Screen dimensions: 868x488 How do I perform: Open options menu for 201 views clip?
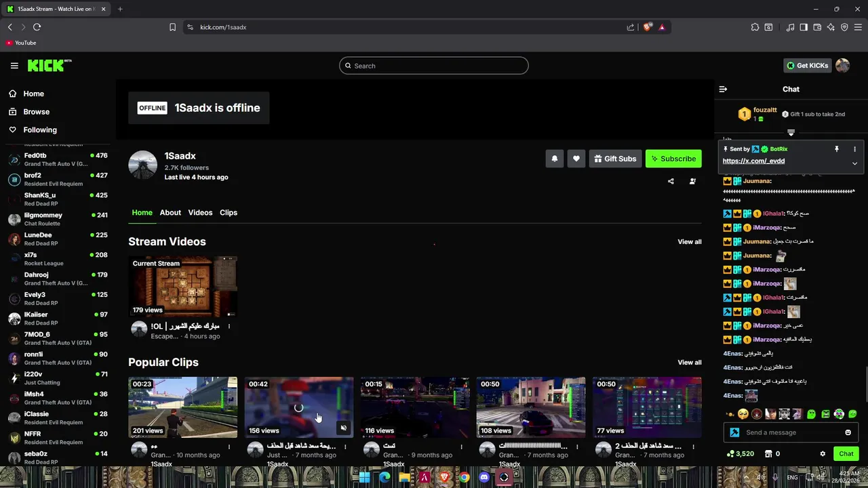tap(229, 447)
